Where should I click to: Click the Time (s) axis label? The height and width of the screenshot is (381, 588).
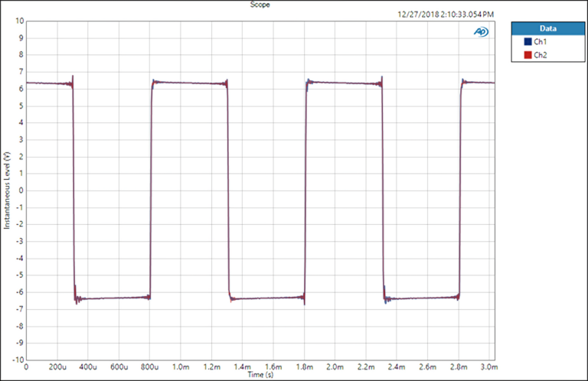pyautogui.click(x=260, y=374)
